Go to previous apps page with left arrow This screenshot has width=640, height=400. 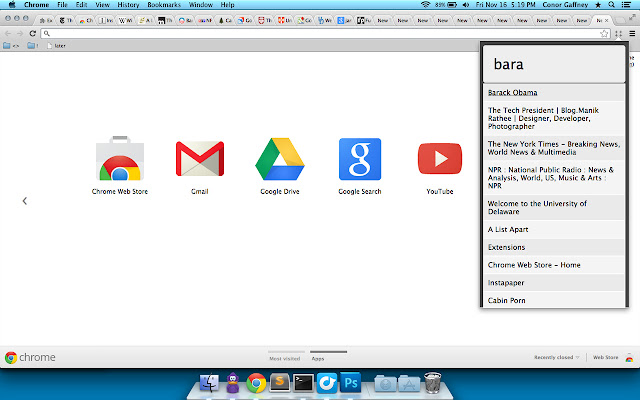point(25,201)
